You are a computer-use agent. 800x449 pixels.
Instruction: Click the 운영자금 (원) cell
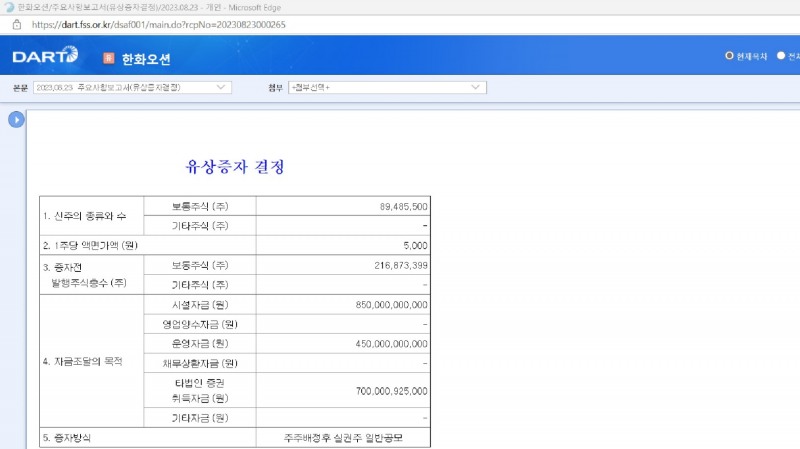pyautogui.click(x=200, y=344)
